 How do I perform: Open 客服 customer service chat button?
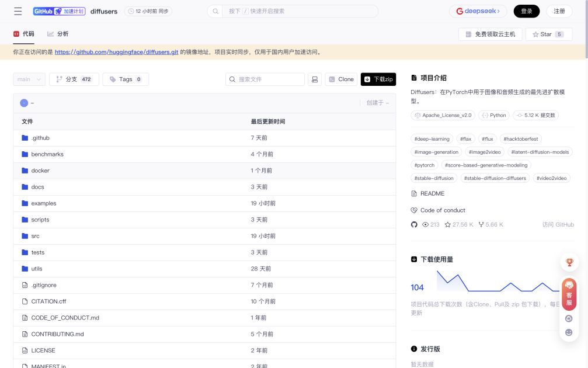point(569,294)
